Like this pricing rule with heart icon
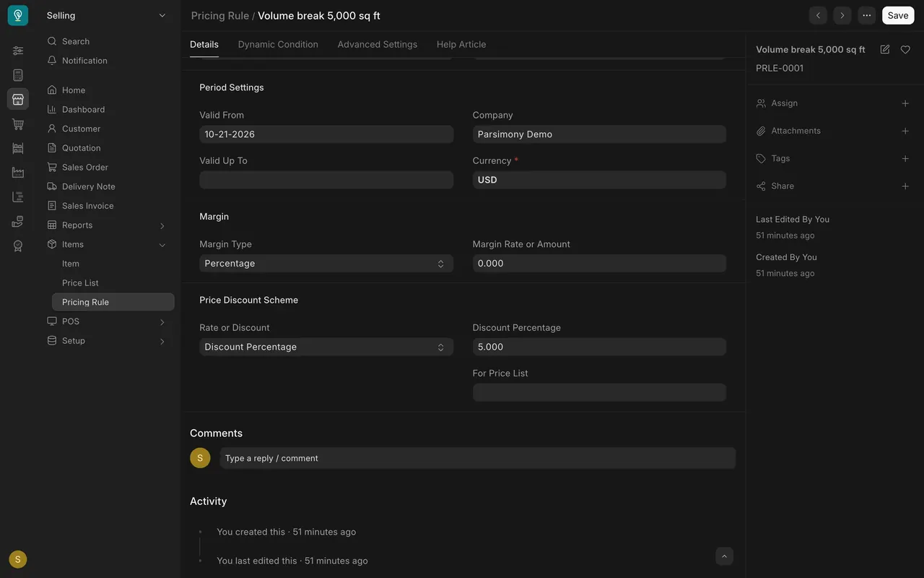The width and height of the screenshot is (924, 578). (905, 50)
